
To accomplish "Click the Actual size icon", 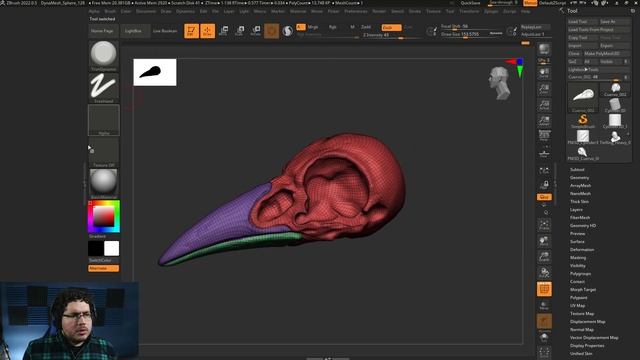I will pyautogui.click(x=544, y=105).
